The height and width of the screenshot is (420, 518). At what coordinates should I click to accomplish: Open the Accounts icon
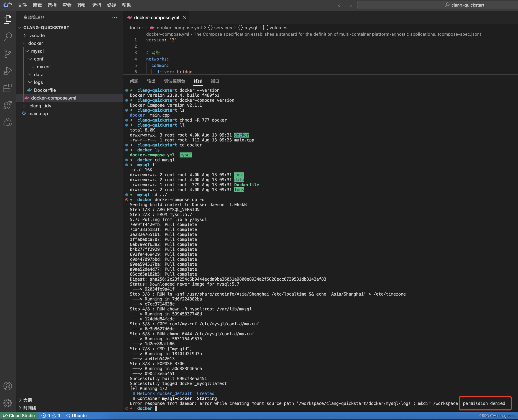click(8, 386)
